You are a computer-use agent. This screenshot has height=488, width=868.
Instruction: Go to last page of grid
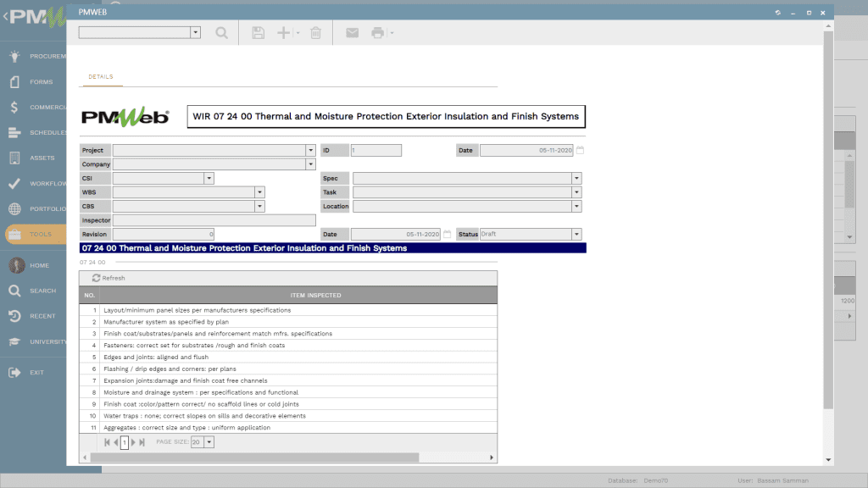(x=142, y=442)
